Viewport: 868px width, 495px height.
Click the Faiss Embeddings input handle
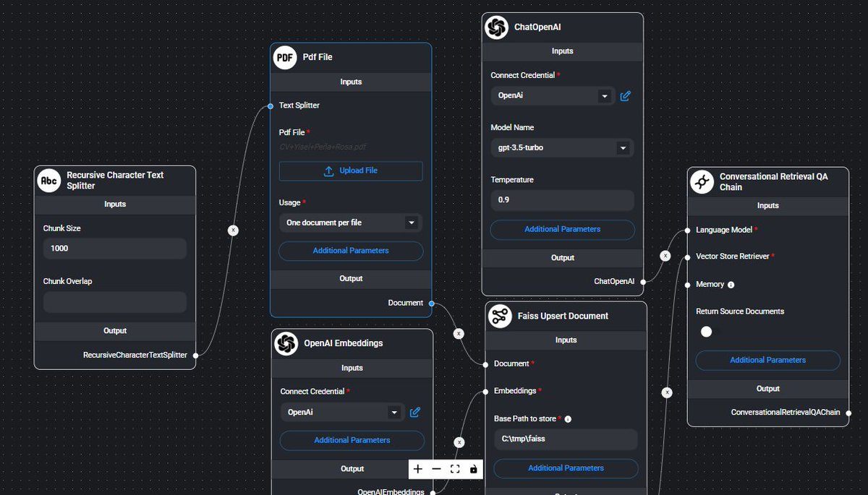pyautogui.click(x=486, y=391)
